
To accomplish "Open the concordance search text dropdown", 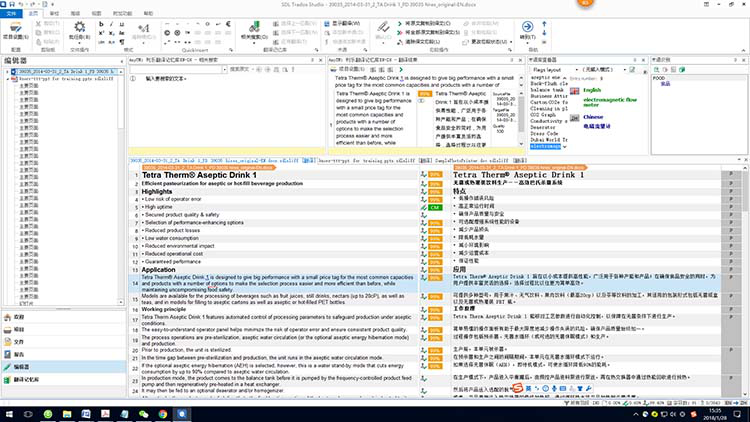I will point(224,70).
